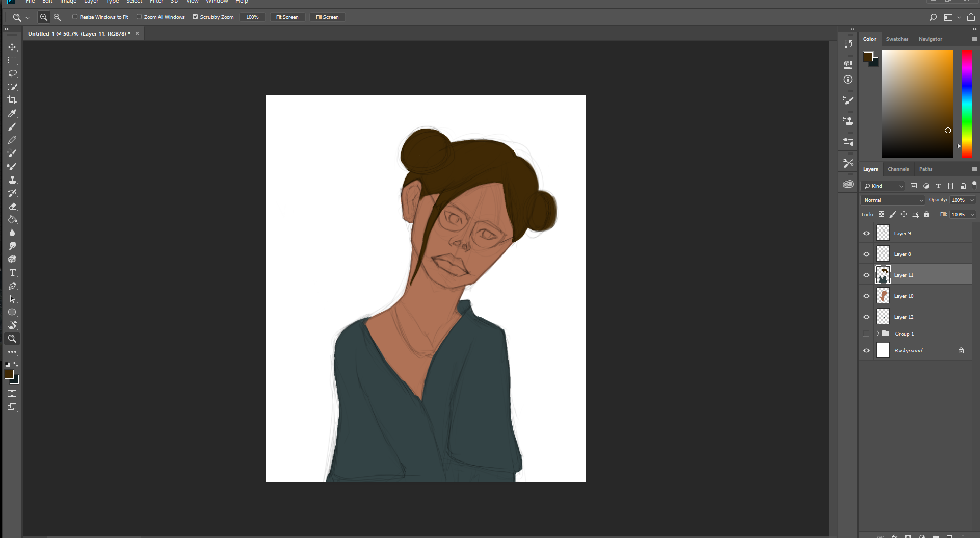
Task: Select the Smudge tool
Action: pyautogui.click(x=12, y=246)
